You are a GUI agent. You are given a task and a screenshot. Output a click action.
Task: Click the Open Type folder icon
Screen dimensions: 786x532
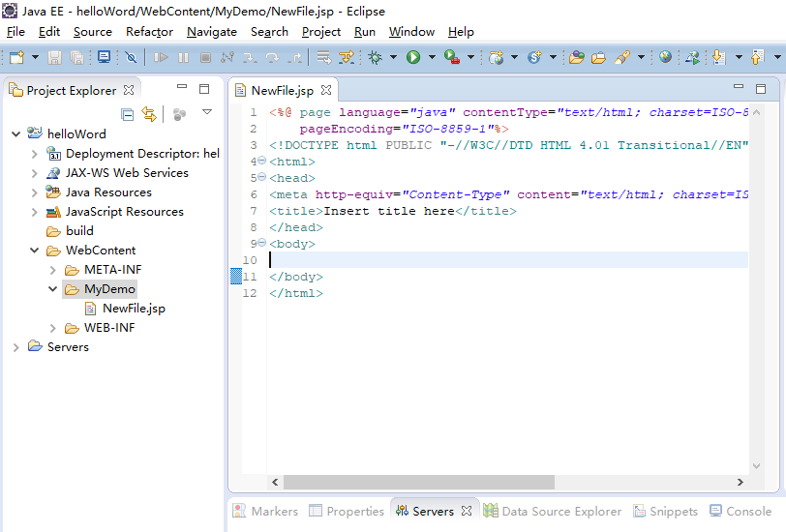point(576,58)
